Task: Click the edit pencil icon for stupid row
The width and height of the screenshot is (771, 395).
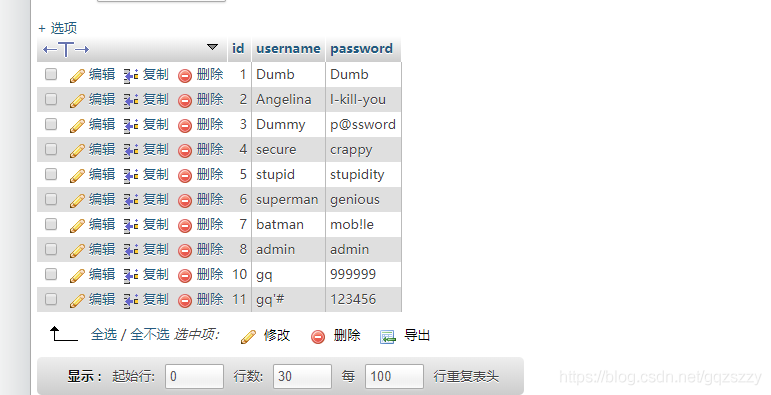Action: [77, 176]
